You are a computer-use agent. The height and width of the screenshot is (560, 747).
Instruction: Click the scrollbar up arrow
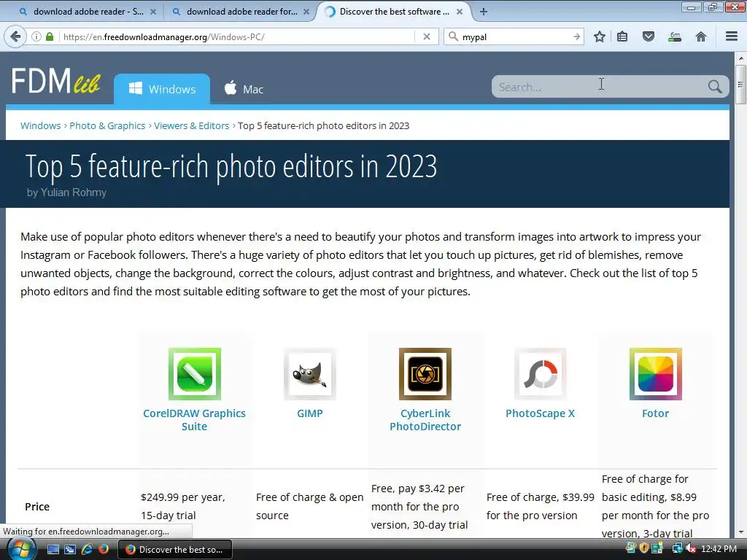[x=740, y=58]
